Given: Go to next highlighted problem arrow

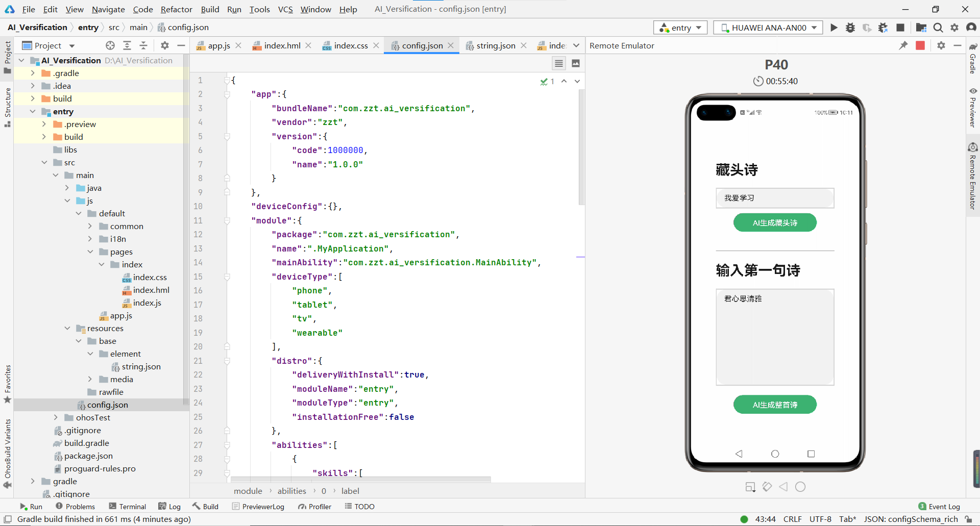Looking at the screenshot, I should coord(577,81).
